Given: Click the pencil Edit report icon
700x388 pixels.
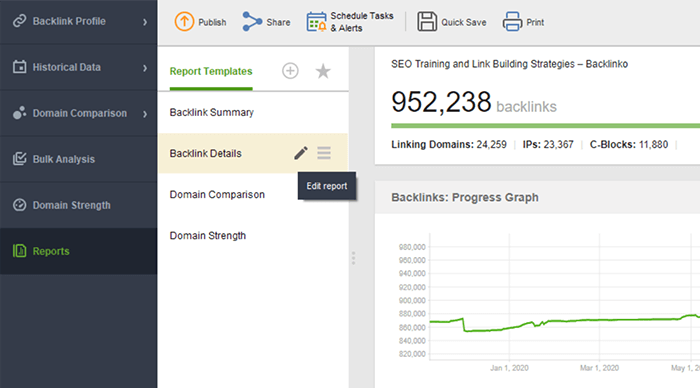Looking at the screenshot, I should click(x=300, y=153).
